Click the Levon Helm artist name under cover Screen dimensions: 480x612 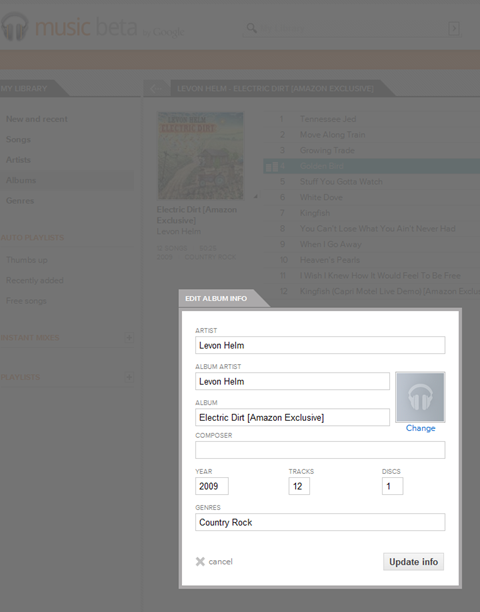(179, 231)
